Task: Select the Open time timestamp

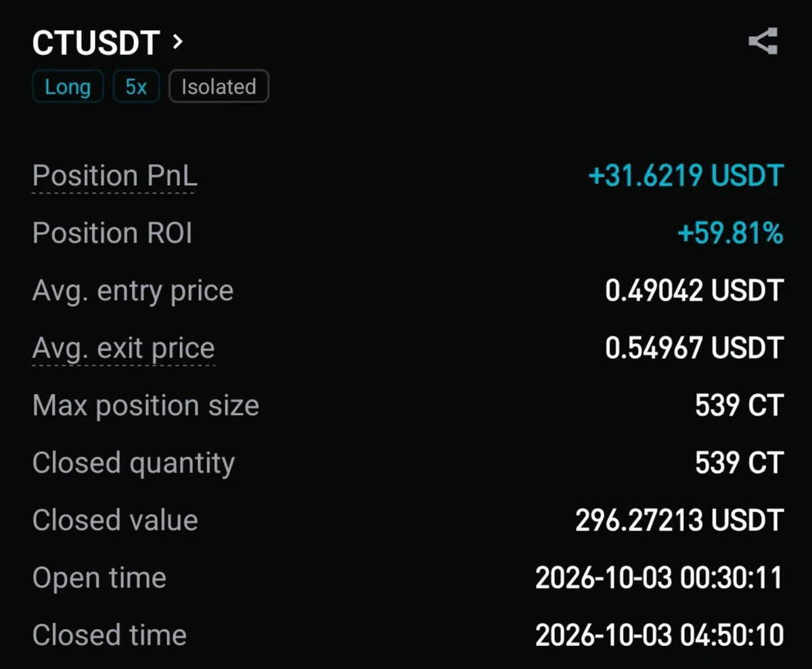Action: [x=659, y=578]
